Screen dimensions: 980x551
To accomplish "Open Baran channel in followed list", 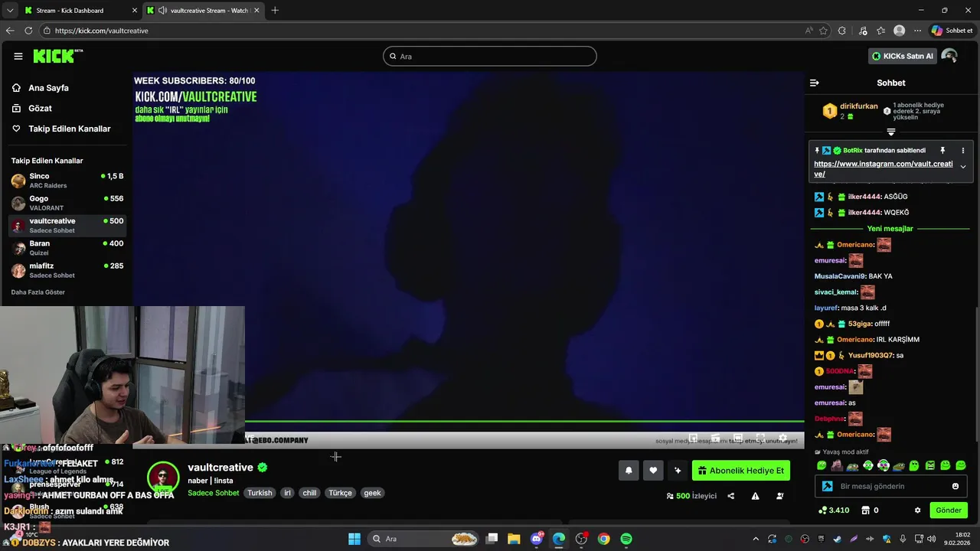I will [67, 248].
